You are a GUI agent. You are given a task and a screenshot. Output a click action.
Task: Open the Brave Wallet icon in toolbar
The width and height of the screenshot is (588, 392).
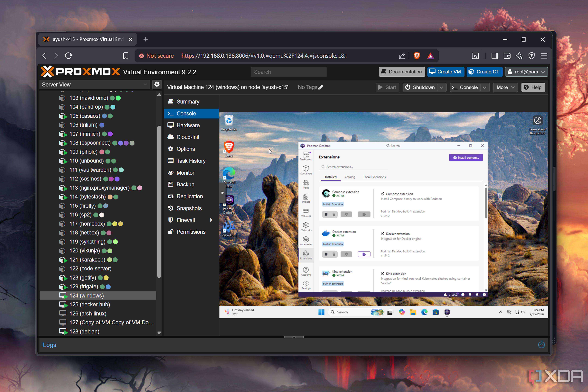tap(507, 56)
